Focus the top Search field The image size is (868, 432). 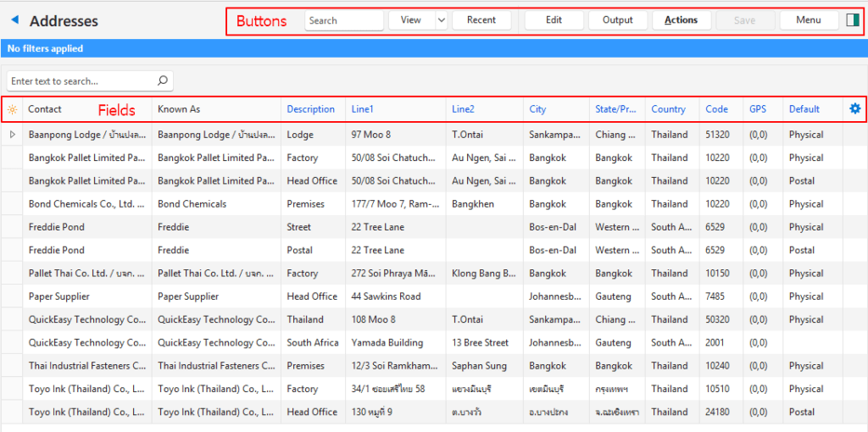343,20
